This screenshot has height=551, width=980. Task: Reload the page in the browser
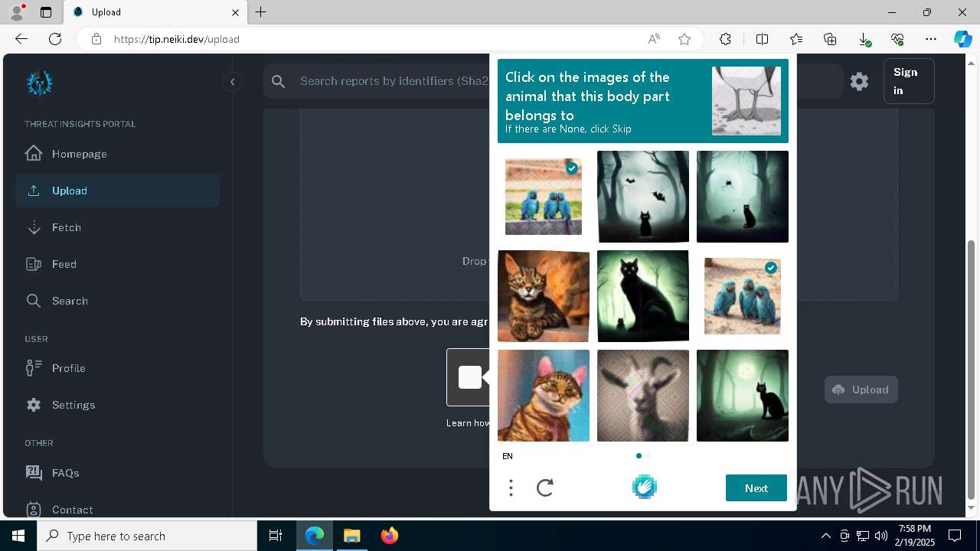55,39
